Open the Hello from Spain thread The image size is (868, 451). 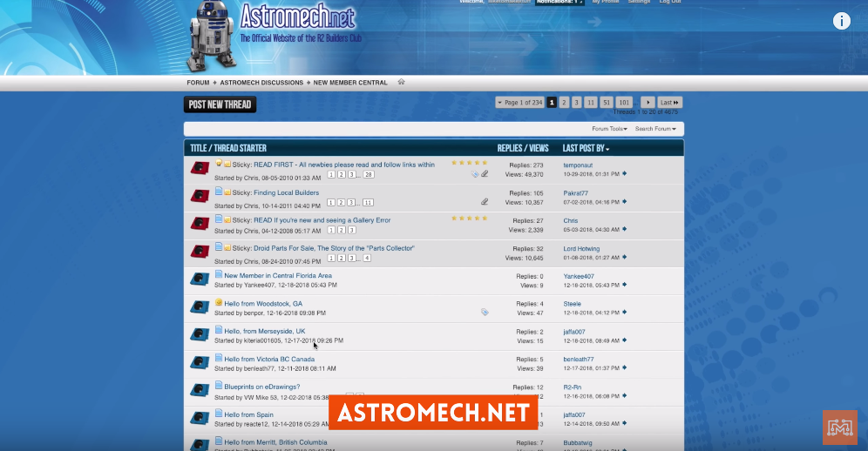(x=248, y=415)
